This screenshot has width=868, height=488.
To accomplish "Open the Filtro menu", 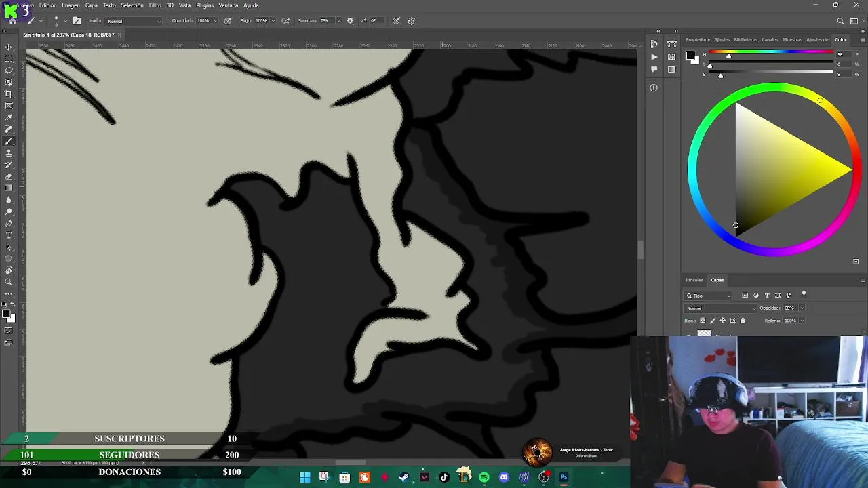I will click(x=155, y=5).
